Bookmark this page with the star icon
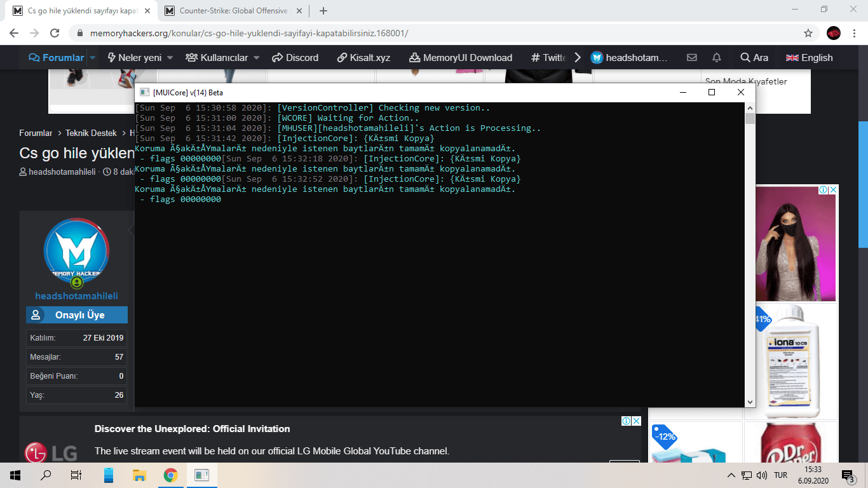 click(808, 33)
